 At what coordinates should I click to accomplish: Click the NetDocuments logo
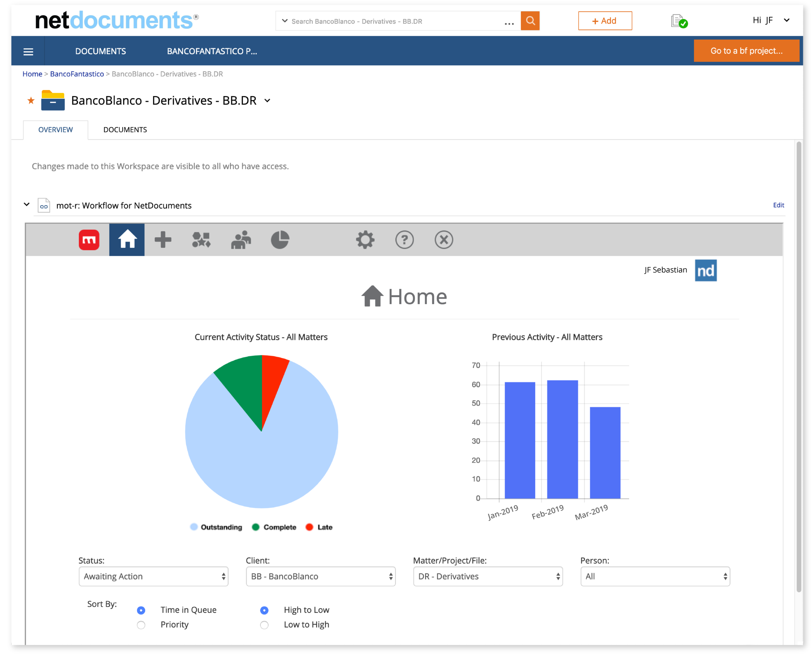coord(117,20)
